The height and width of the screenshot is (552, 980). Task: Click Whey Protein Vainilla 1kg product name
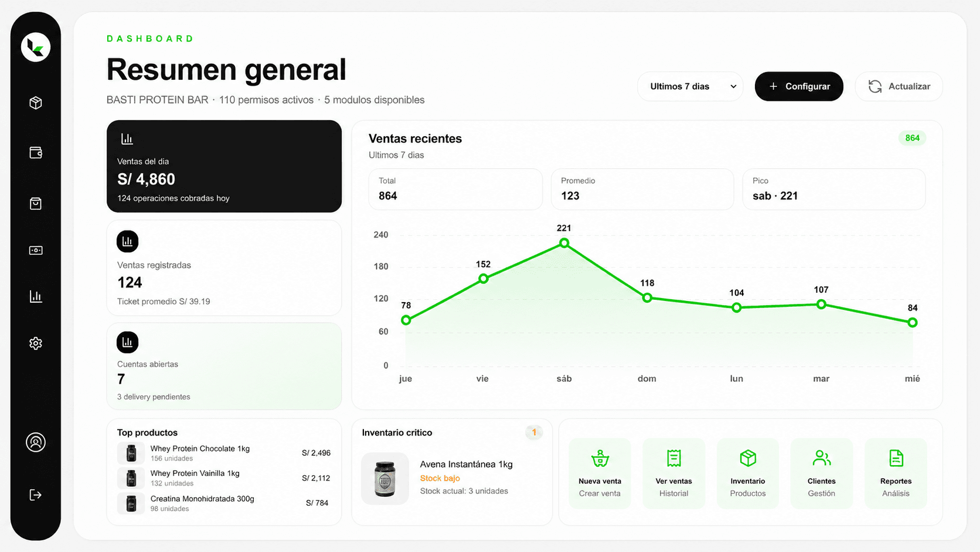click(195, 473)
